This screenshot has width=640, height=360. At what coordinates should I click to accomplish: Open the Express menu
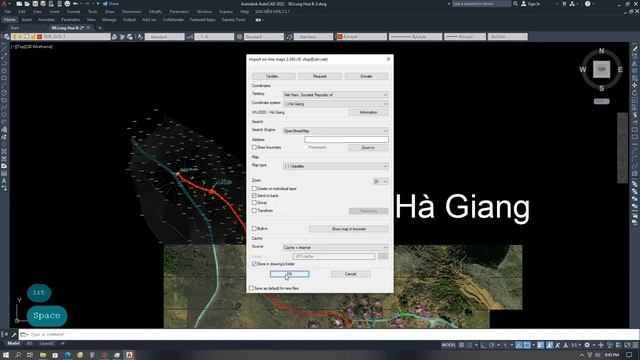click(226, 11)
